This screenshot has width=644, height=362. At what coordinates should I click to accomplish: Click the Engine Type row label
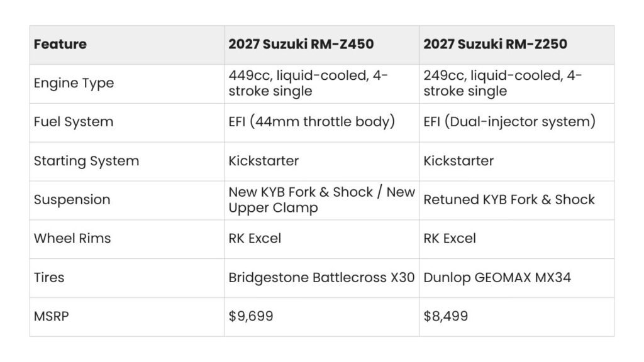coord(74,84)
